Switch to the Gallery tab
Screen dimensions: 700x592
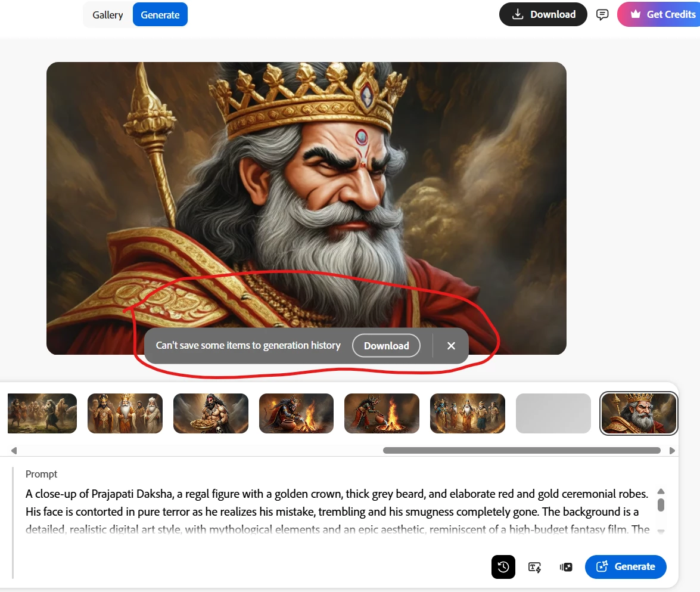pos(108,15)
